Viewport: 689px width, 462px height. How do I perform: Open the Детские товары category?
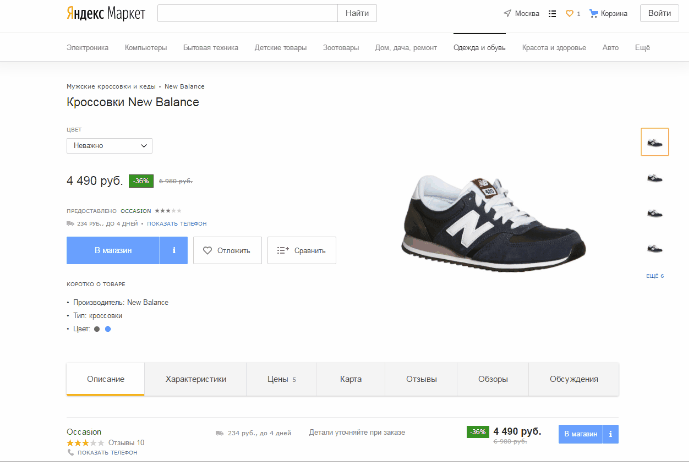tap(280, 47)
